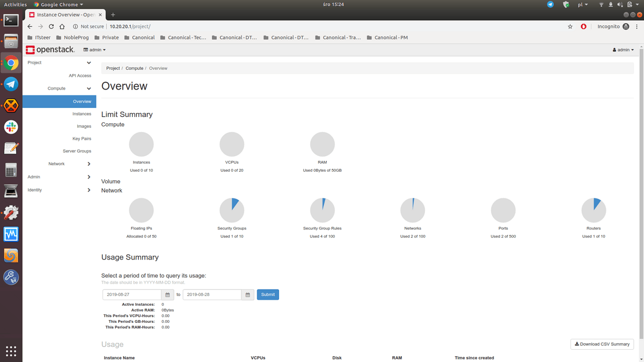The height and width of the screenshot is (362, 644).
Task: Open Telegram from the dock
Action: [11, 84]
